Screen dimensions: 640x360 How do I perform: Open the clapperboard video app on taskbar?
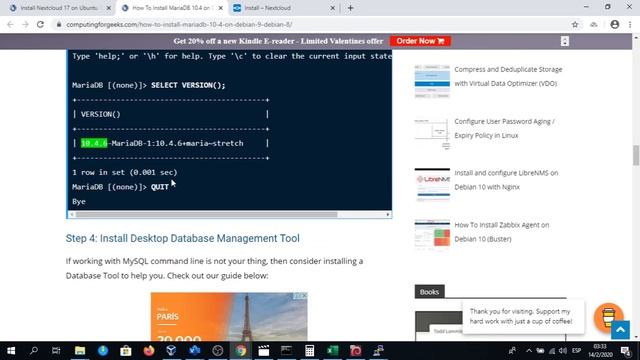pos(263,351)
